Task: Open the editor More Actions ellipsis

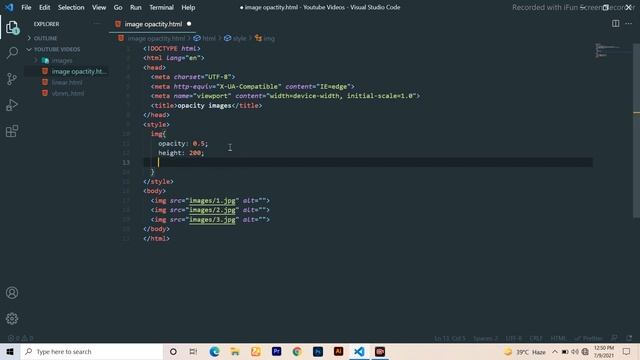Action: [629, 24]
